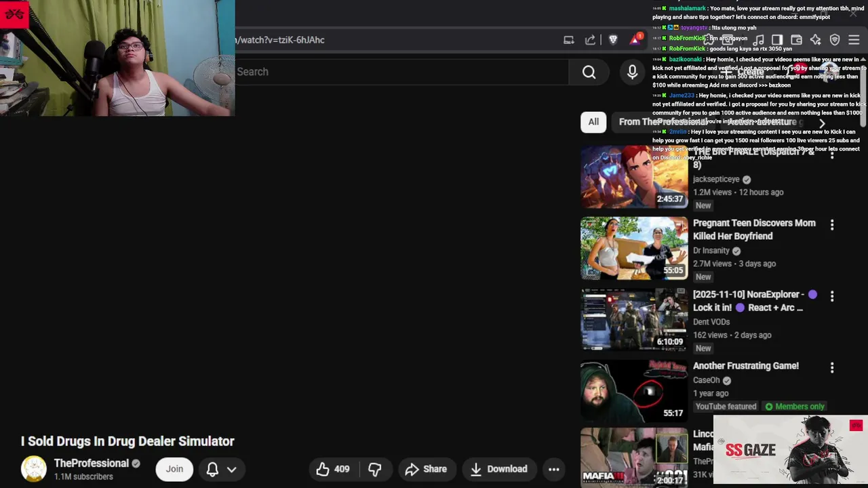Dislike the video with thumbs down

pyautogui.click(x=374, y=469)
